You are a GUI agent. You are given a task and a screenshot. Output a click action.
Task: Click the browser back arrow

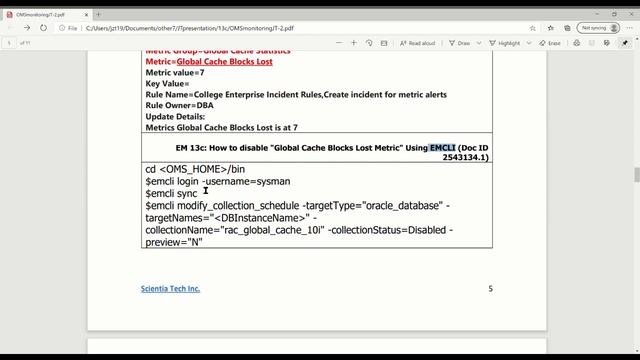coord(11,28)
